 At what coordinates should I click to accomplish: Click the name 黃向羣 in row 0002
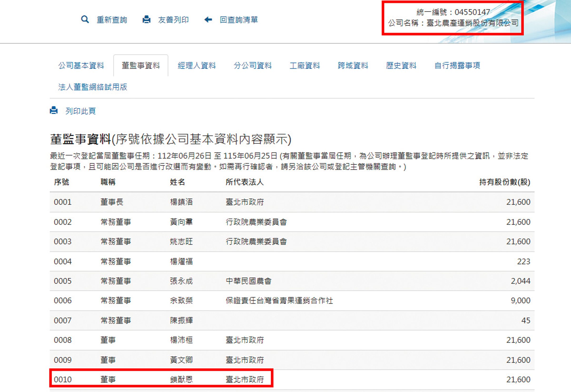click(x=181, y=222)
